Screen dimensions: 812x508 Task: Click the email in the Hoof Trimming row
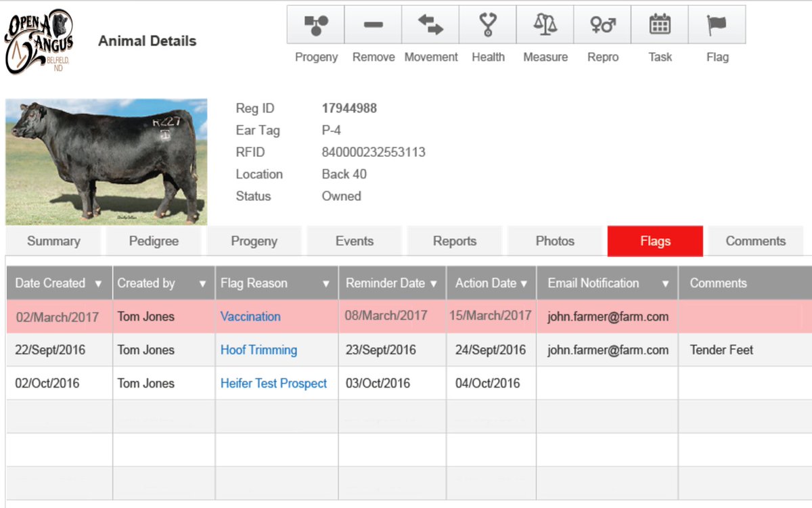(608, 350)
